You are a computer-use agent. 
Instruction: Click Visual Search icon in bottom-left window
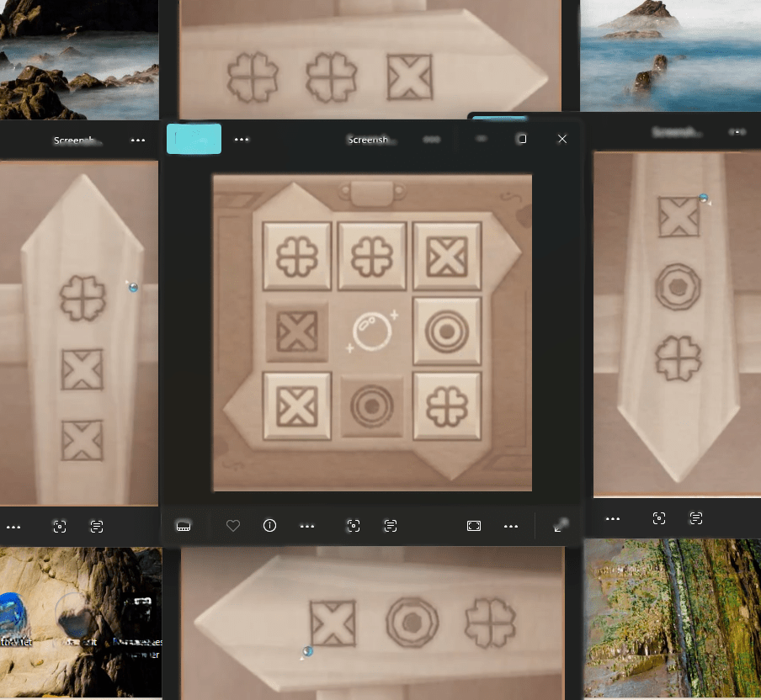click(60, 527)
